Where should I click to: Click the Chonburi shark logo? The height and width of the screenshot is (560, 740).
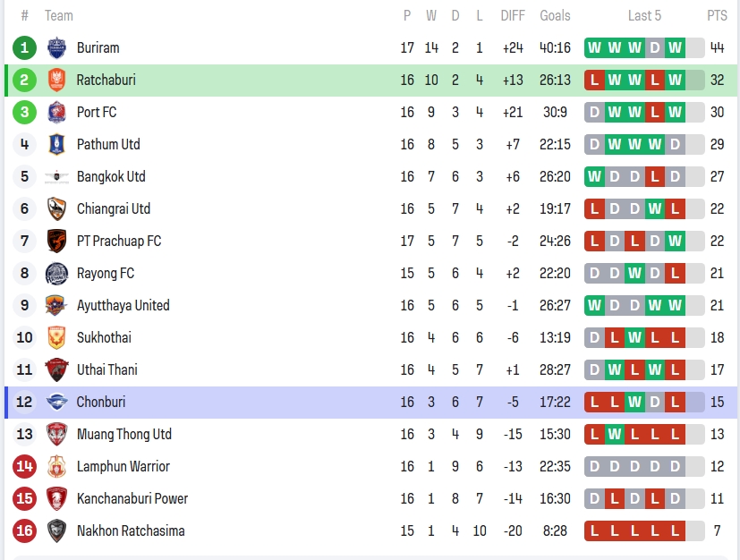coord(56,402)
